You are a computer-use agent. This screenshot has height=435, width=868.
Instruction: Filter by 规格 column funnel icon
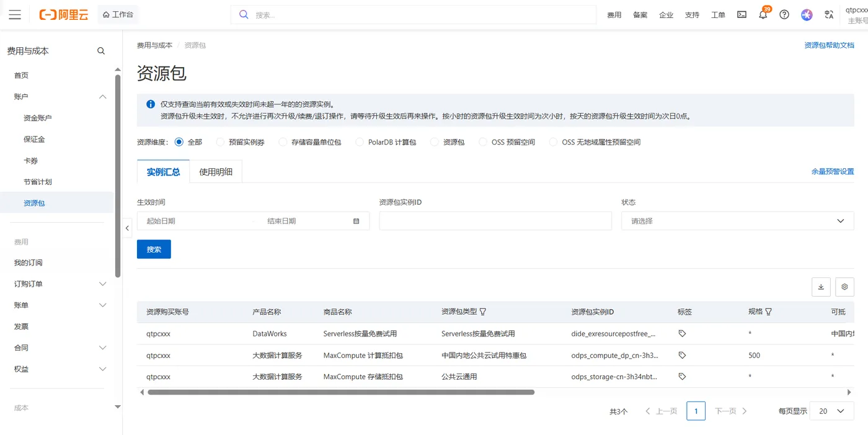pyautogui.click(x=769, y=312)
